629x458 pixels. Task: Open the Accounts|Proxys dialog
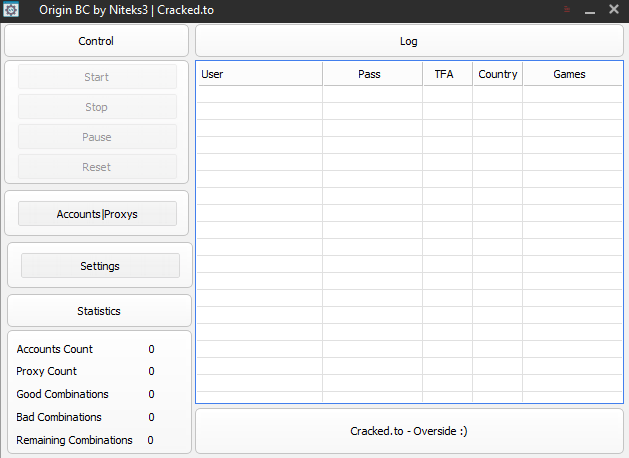pos(97,214)
